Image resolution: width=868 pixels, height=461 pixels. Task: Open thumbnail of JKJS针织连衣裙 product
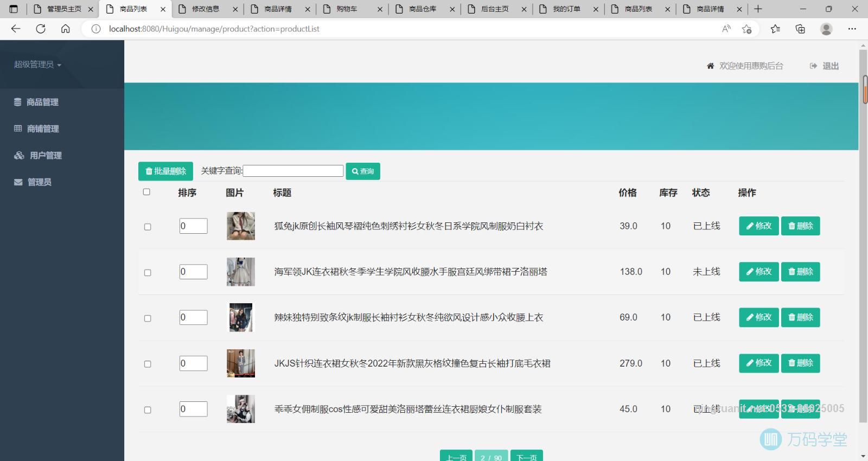[241, 363]
